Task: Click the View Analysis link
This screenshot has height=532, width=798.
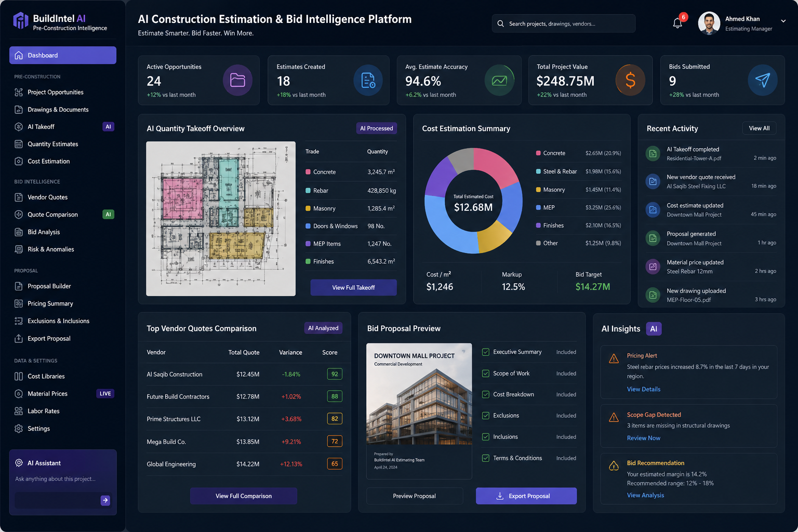Action: click(645, 495)
